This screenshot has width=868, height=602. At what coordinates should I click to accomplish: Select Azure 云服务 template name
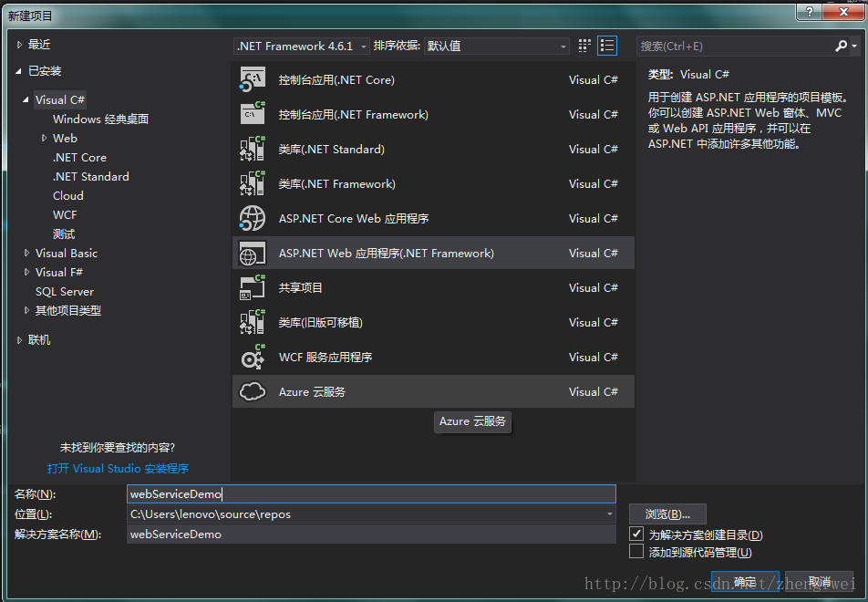(312, 391)
